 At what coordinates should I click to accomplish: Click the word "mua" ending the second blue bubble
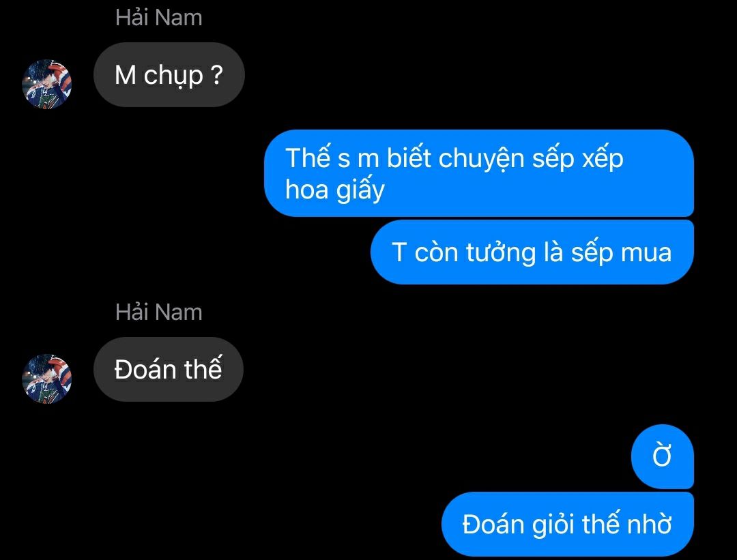tap(646, 253)
